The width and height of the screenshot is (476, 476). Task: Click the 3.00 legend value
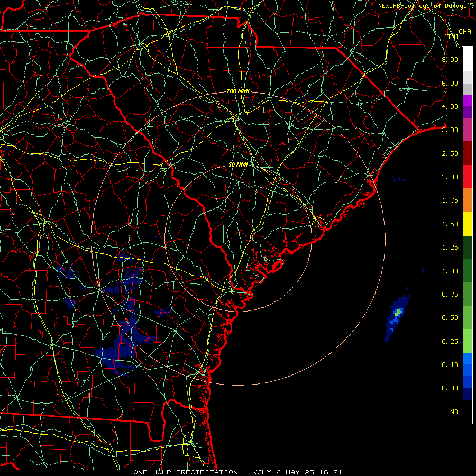click(x=450, y=130)
